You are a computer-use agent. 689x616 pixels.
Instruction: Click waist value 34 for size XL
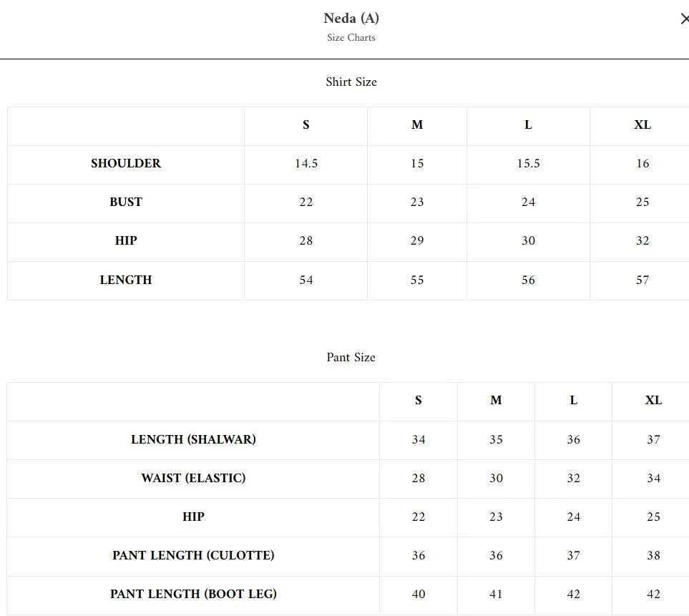point(653,478)
